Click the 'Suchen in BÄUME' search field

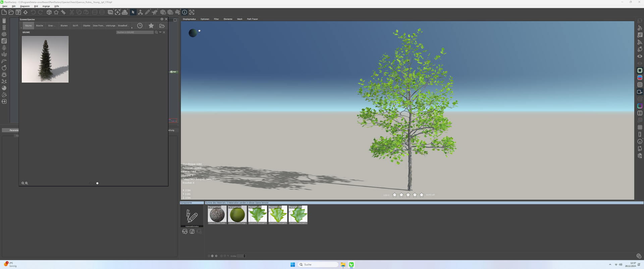135,32
